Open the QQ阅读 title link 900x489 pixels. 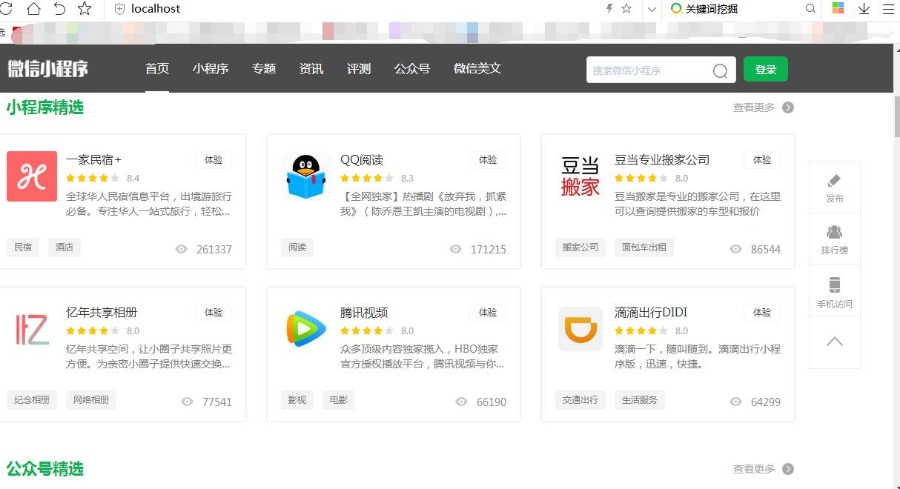[x=362, y=160]
